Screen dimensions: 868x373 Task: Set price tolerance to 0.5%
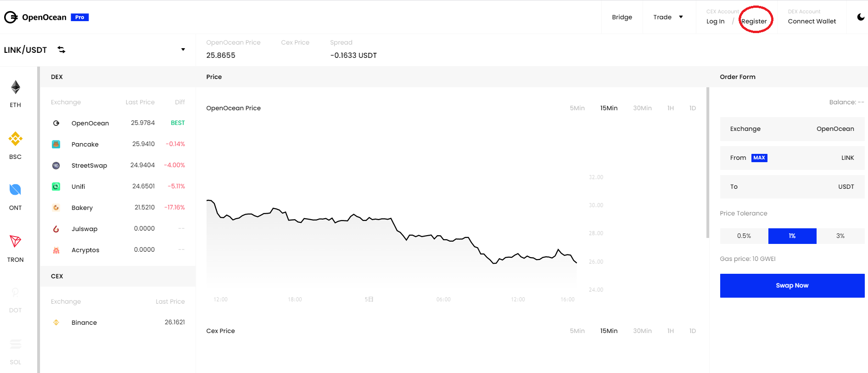(744, 236)
